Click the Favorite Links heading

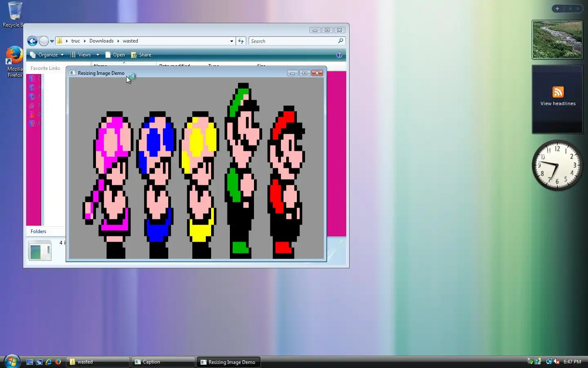pyautogui.click(x=45, y=68)
